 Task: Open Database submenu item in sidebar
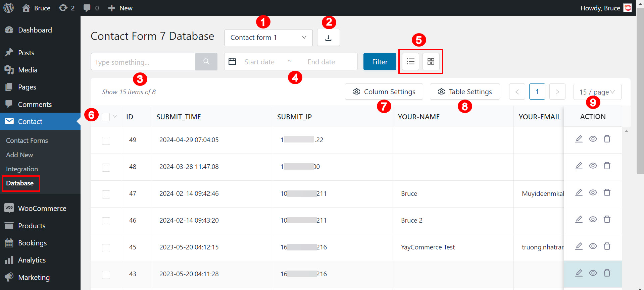pyautogui.click(x=20, y=183)
